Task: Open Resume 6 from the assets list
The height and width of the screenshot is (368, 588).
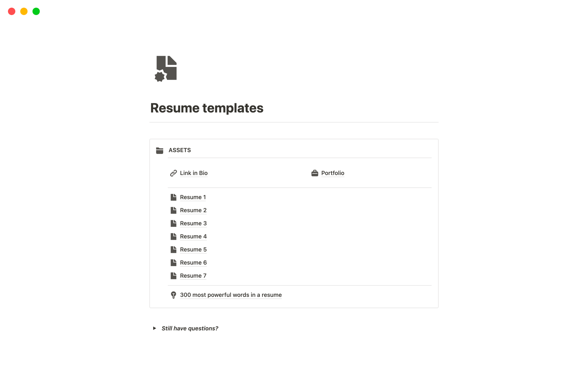Action: 193,263
